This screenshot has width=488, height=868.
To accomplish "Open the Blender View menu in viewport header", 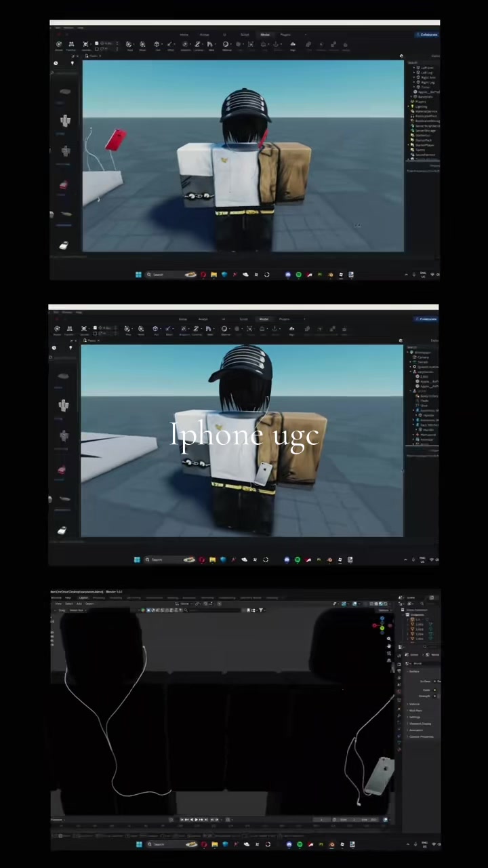I will 58,604.
